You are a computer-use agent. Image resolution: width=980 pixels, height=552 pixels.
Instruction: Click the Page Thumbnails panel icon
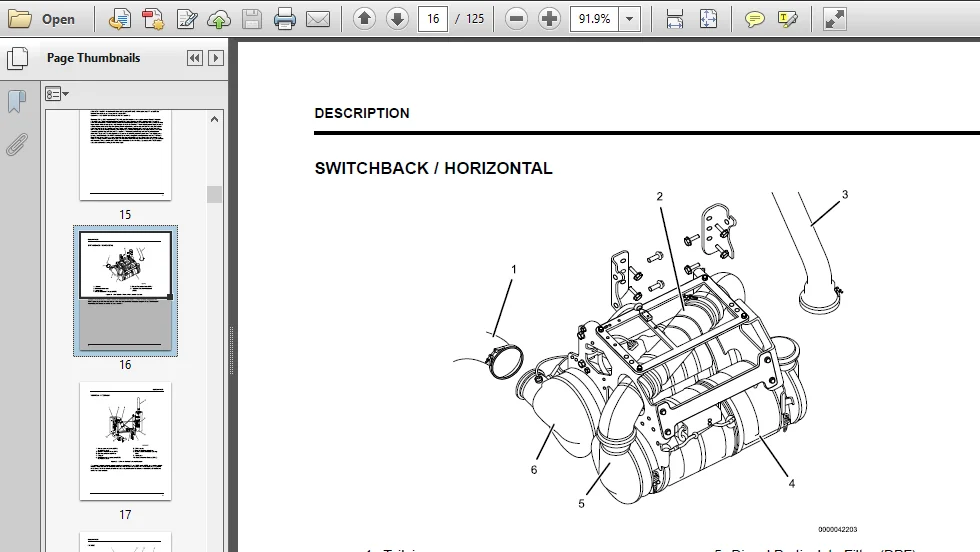[x=18, y=59]
